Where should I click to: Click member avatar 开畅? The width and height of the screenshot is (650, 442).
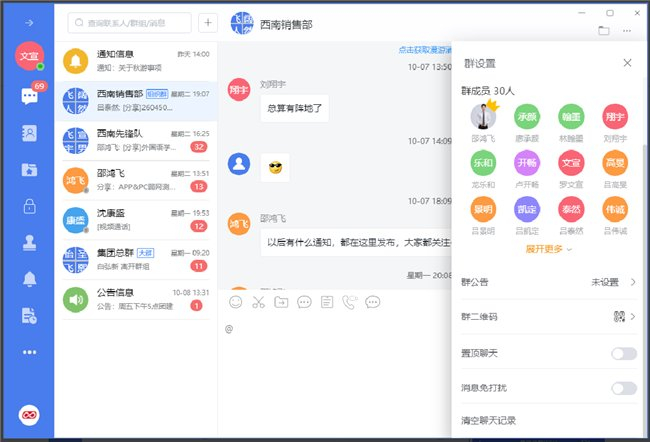point(527,163)
